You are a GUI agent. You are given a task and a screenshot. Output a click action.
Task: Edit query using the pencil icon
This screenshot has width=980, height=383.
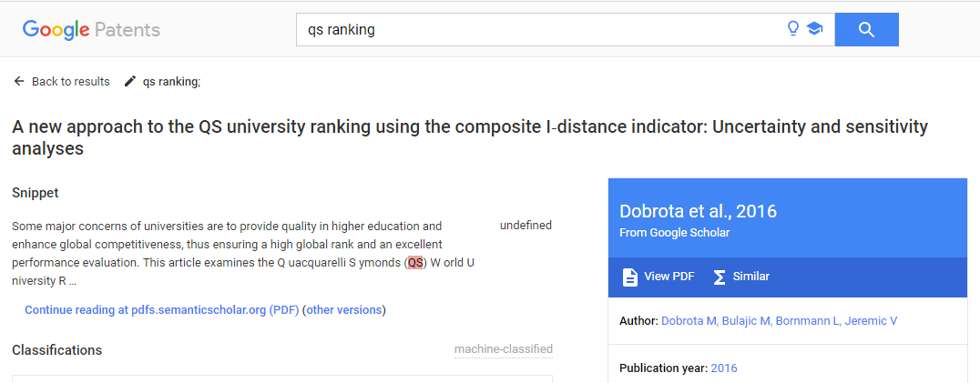point(130,81)
